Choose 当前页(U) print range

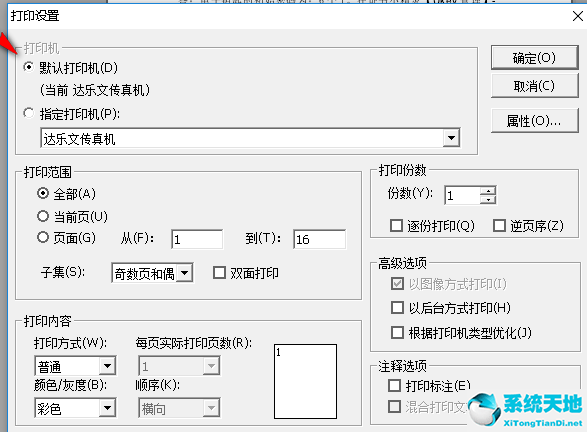pyautogui.click(x=43, y=216)
